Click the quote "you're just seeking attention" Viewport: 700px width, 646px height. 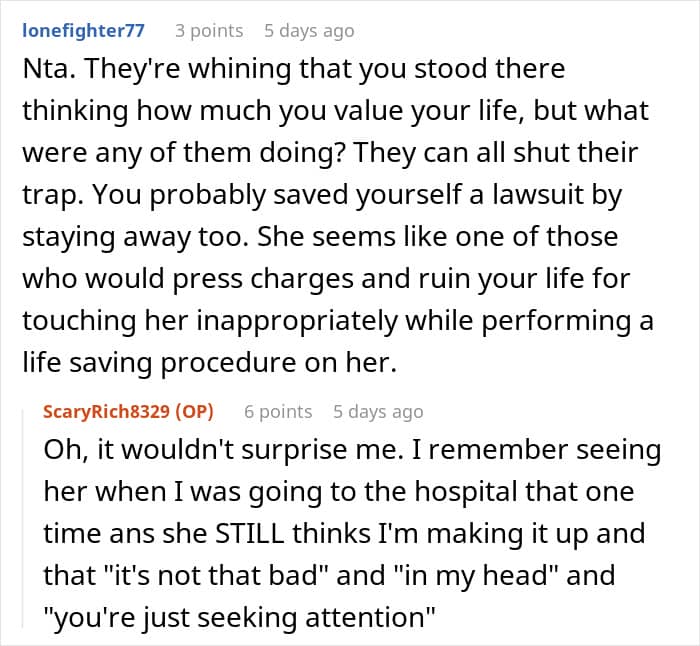click(x=242, y=619)
